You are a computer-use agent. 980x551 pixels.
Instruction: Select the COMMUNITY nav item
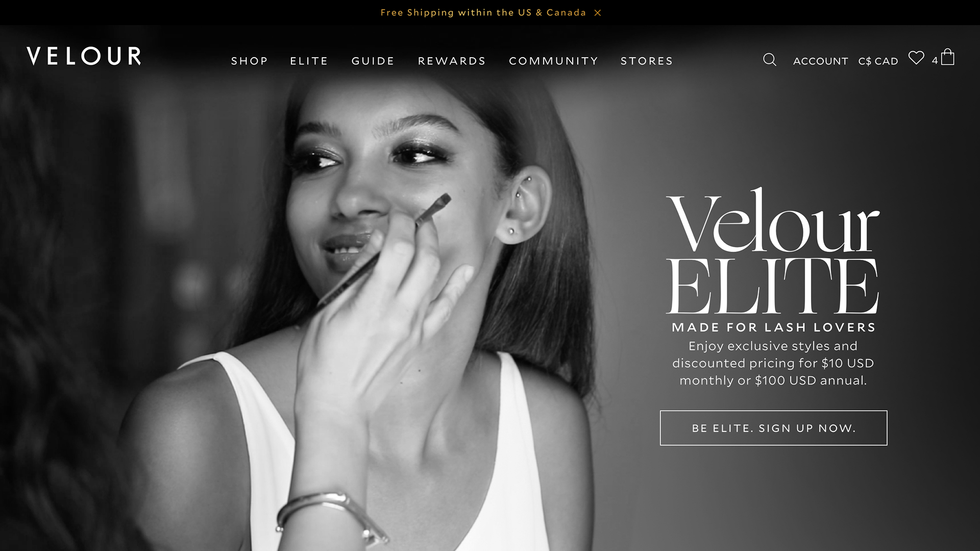(x=553, y=61)
